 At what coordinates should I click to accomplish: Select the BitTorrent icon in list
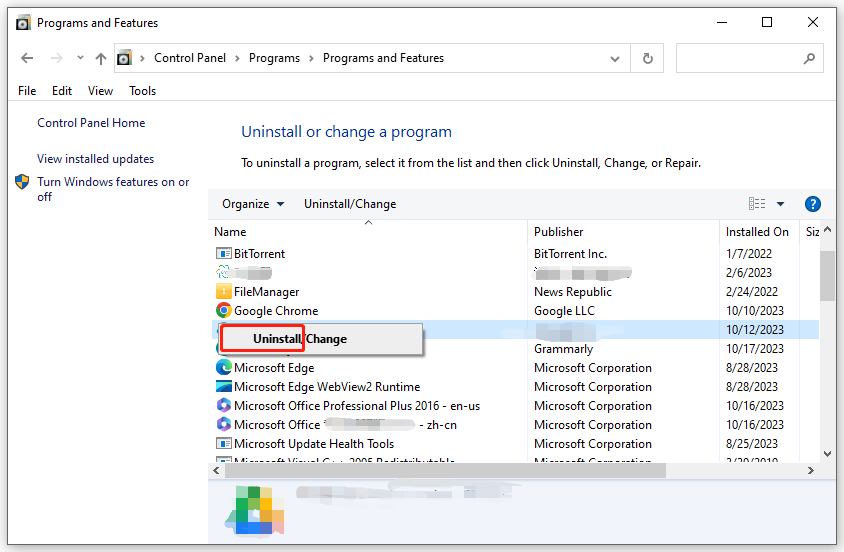[224, 254]
